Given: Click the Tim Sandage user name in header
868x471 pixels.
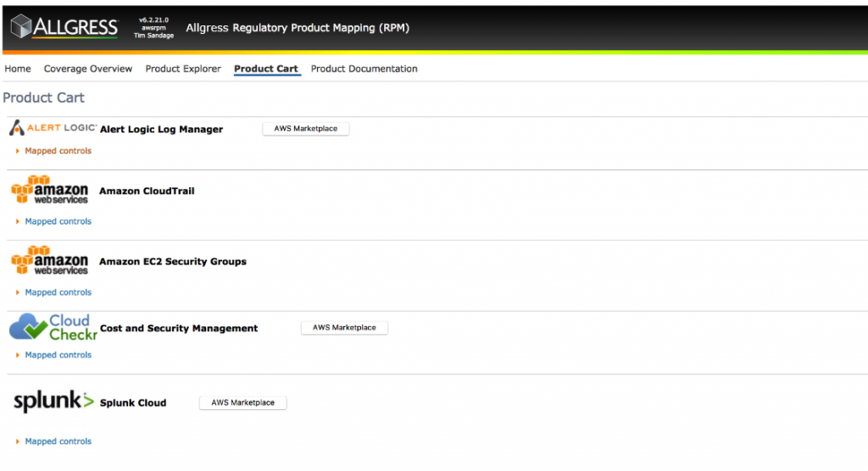Looking at the screenshot, I should [154, 36].
